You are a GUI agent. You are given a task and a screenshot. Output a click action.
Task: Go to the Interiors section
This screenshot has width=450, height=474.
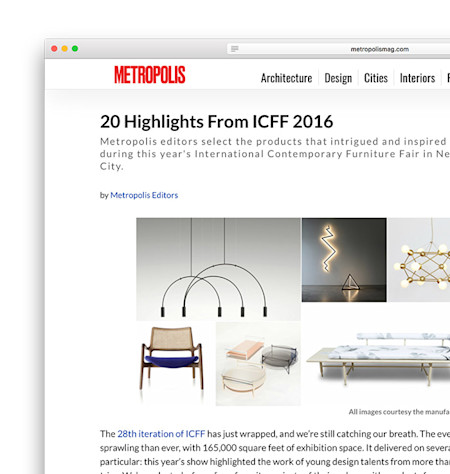click(x=417, y=78)
